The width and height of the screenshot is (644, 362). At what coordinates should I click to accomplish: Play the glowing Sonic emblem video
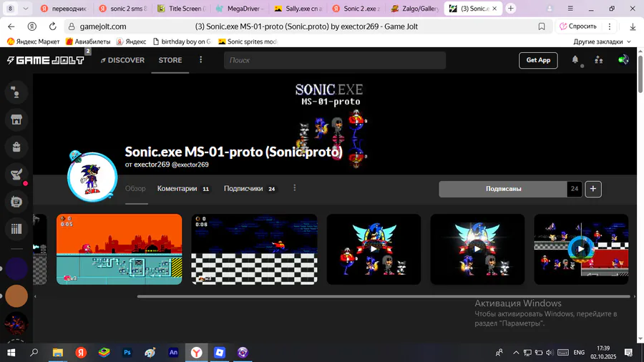477,249
